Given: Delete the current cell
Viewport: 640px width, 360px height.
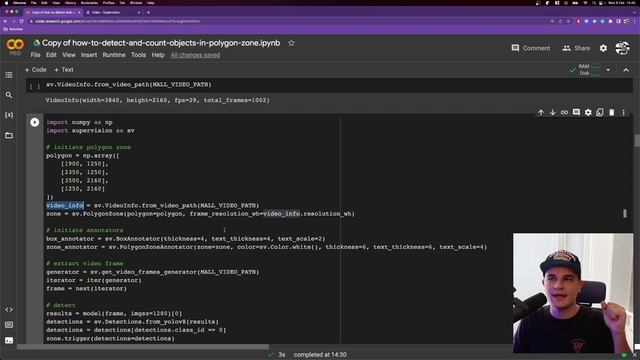Looking at the screenshot, I should (611, 112).
